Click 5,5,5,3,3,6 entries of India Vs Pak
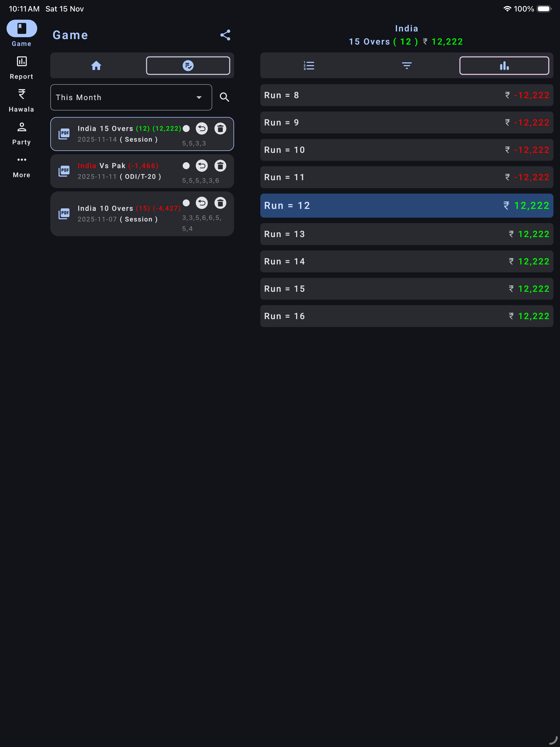The width and height of the screenshot is (560, 747). point(201,181)
